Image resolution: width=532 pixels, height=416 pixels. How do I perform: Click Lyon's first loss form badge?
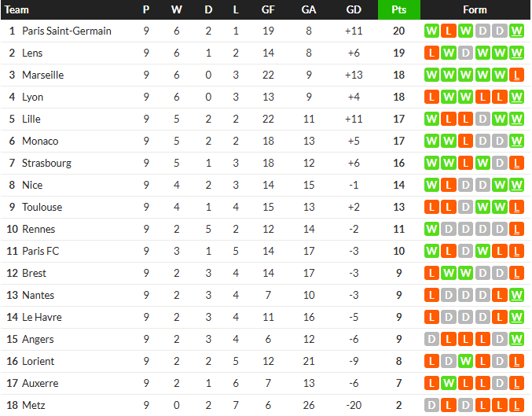pyautogui.click(x=431, y=98)
